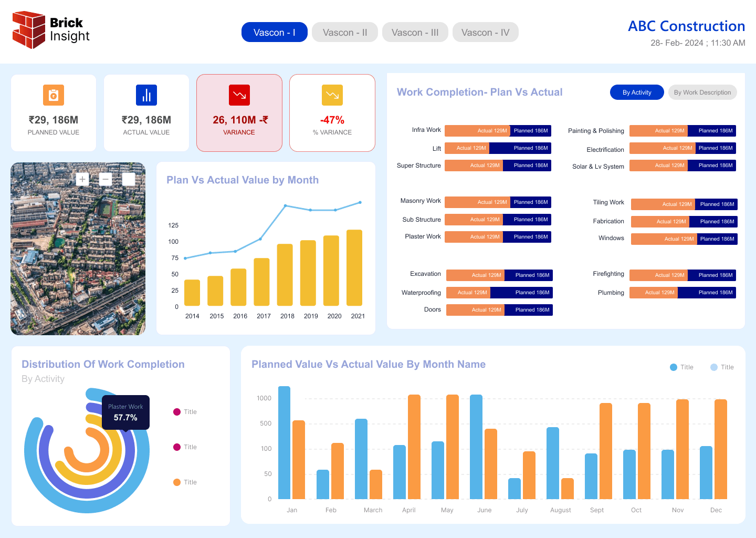Click the blue Actual Value bar-chart icon

tap(146, 95)
